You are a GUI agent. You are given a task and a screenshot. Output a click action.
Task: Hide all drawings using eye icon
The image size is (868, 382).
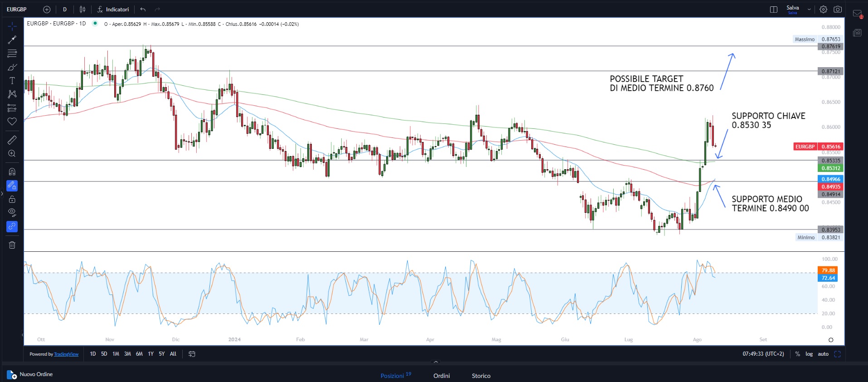pyautogui.click(x=12, y=212)
